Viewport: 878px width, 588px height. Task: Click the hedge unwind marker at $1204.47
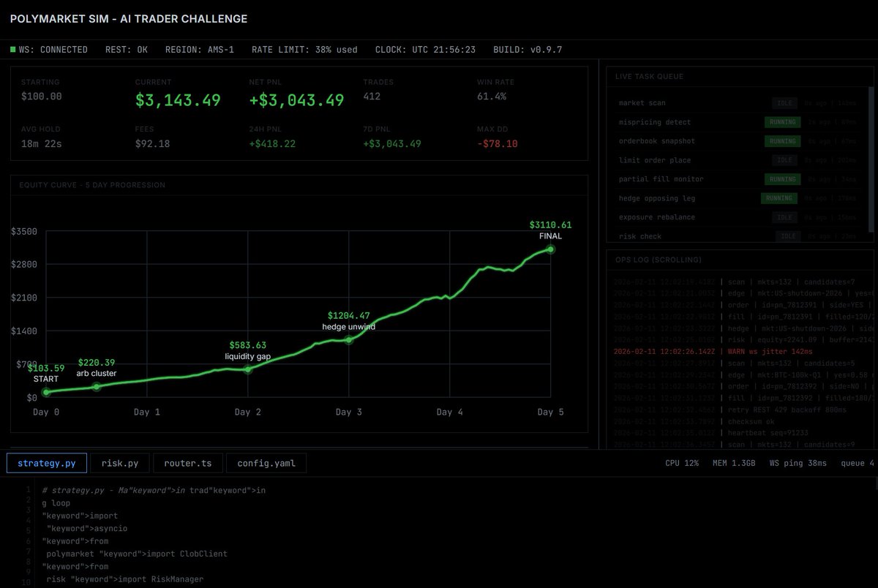[349, 340]
